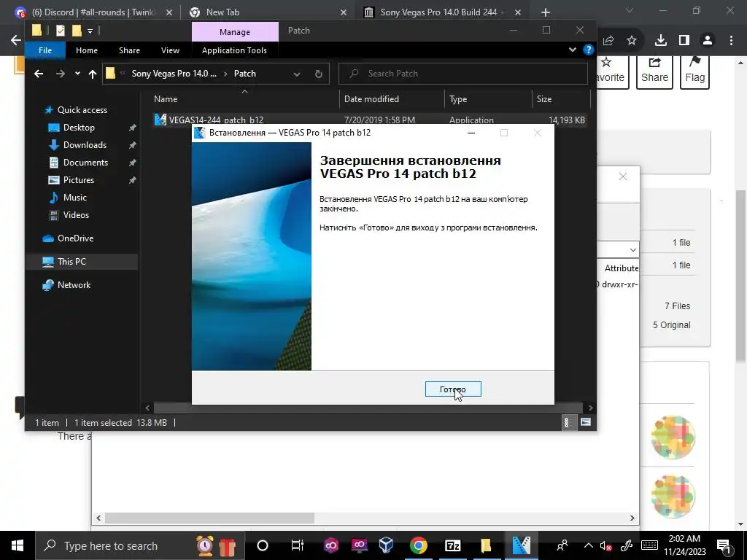This screenshot has width=747, height=560.
Task: Open Chrome profile icon
Action: [x=708, y=41]
